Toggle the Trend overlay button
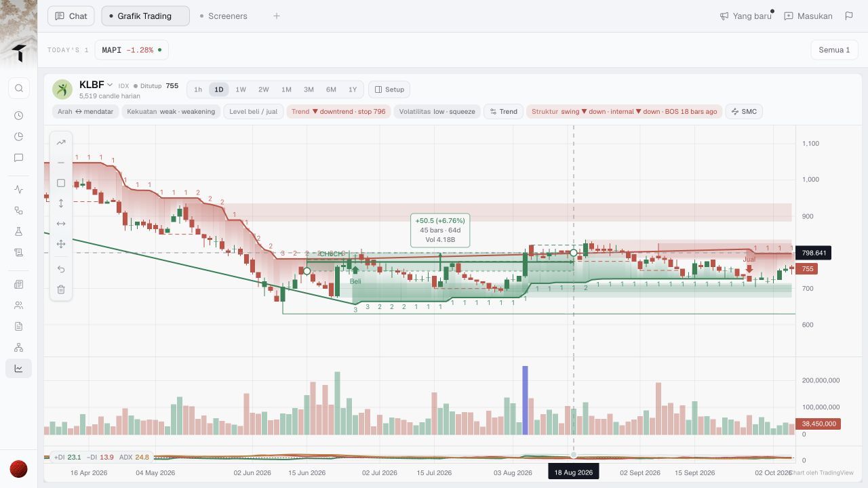 (503, 111)
